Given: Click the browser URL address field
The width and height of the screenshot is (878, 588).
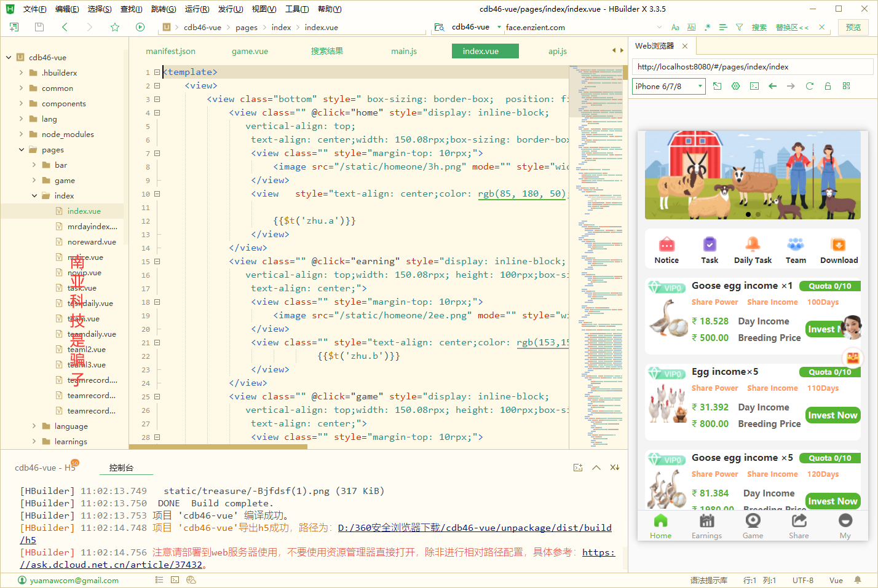Looking at the screenshot, I should [751, 67].
